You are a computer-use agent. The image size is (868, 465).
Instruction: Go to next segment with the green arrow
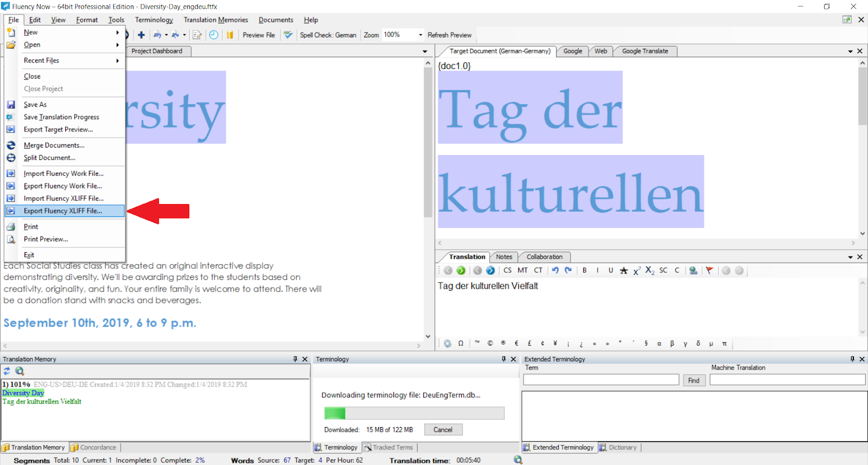pos(461,270)
